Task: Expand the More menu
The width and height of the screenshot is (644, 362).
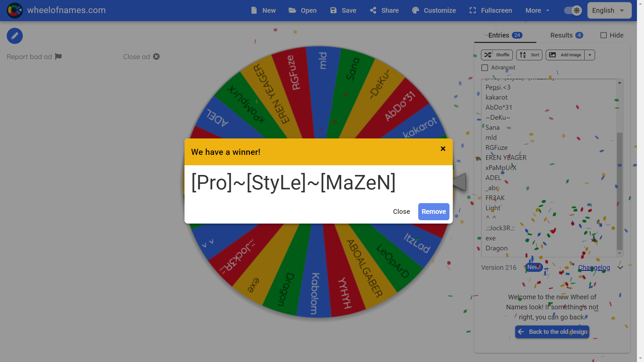Action: coord(537,10)
